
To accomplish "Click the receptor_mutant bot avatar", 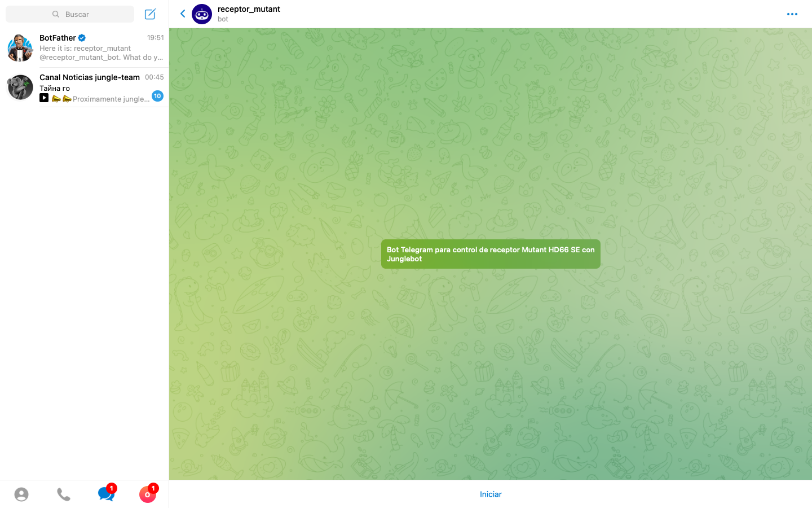I will point(202,14).
